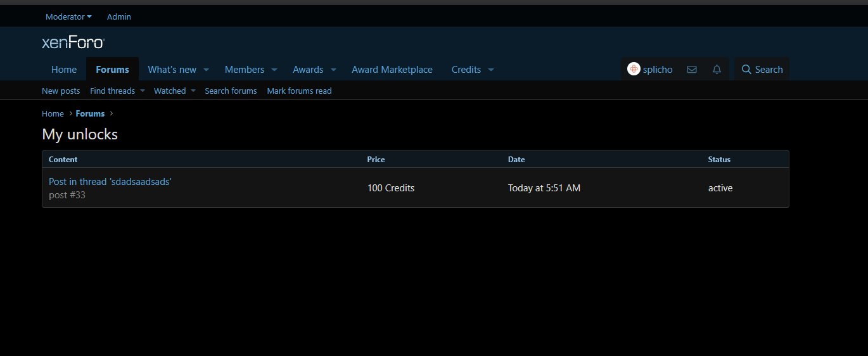Click Mark forums read
Image resolution: width=868 pixels, height=356 pixels.
(299, 91)
